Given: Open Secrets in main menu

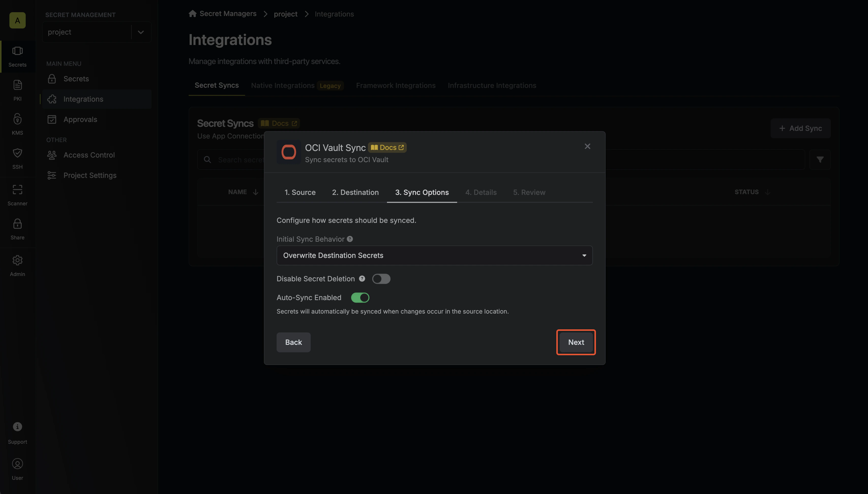Looking at the screenshot, I should pos(97,79).
